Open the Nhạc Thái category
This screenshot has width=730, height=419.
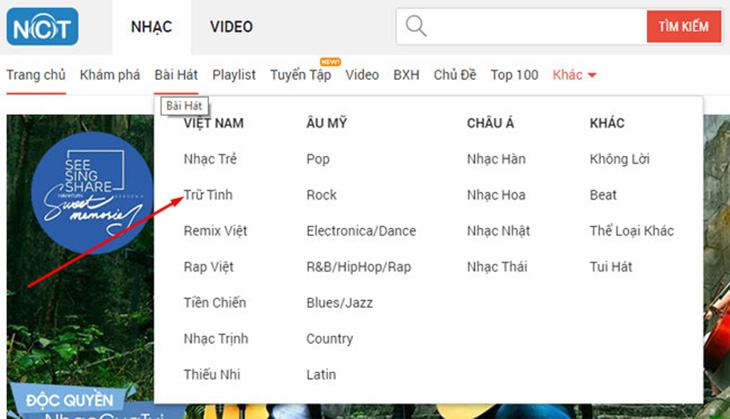click(x=497, y=267)
